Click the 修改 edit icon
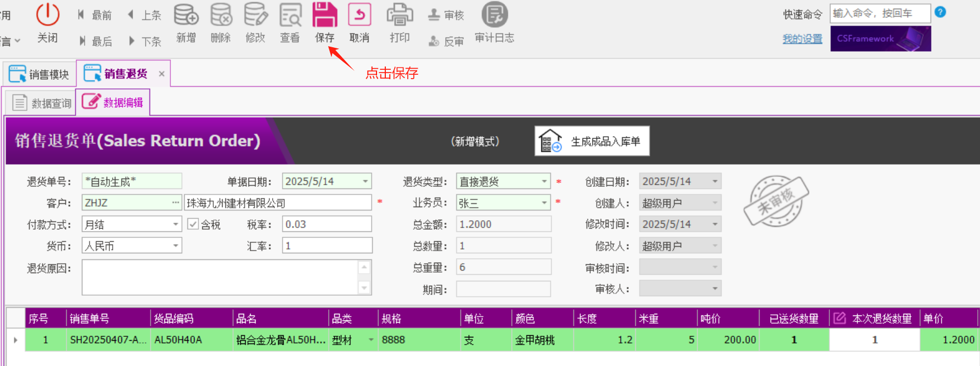This screenshot has width=980, height=366. tap(256, 15)
